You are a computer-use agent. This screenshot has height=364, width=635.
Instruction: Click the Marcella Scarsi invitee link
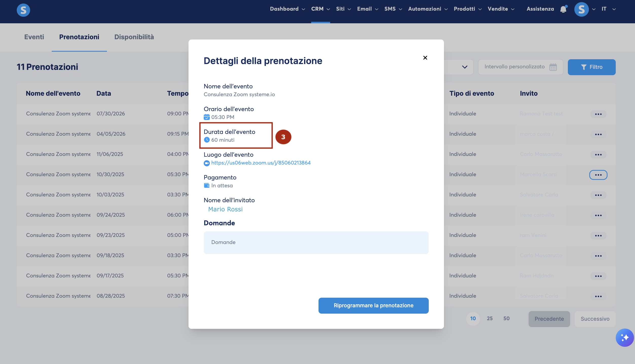tap(538, 174)
